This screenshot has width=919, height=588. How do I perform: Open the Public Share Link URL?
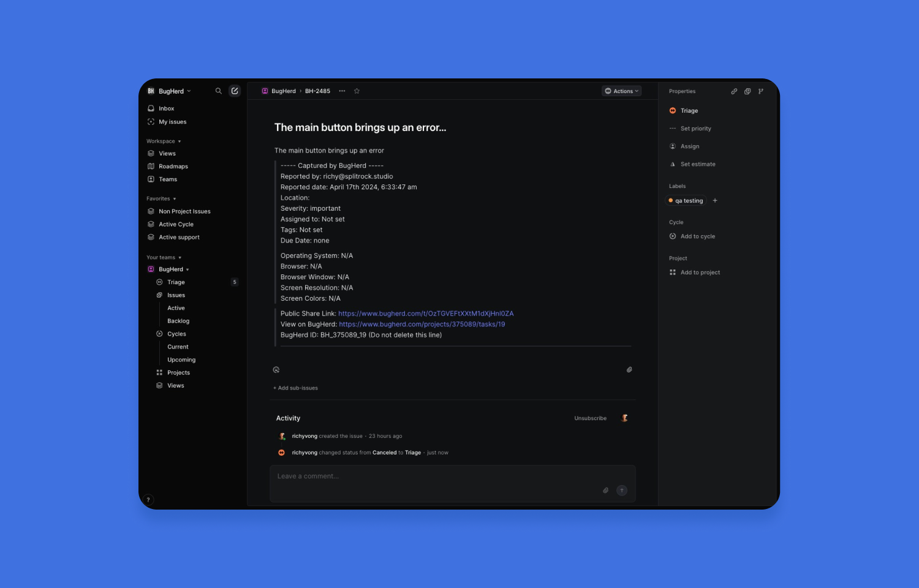426,314
